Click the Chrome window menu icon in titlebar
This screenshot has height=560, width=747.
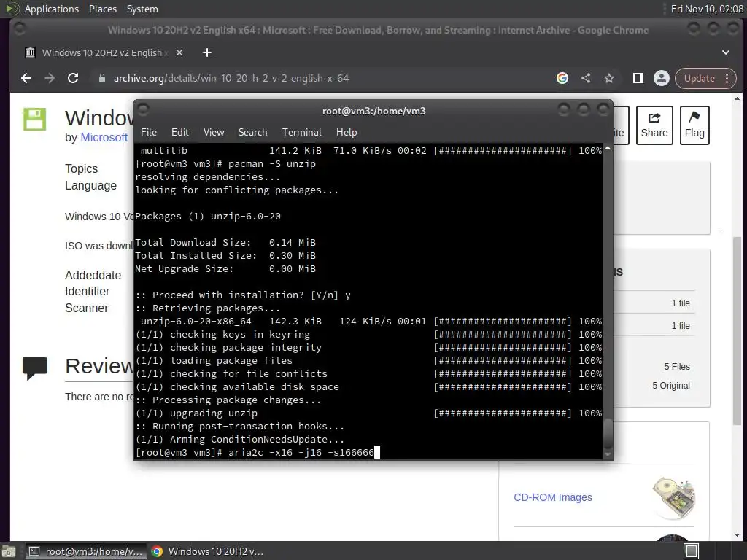pyautogui.click(x=20, y=29)
